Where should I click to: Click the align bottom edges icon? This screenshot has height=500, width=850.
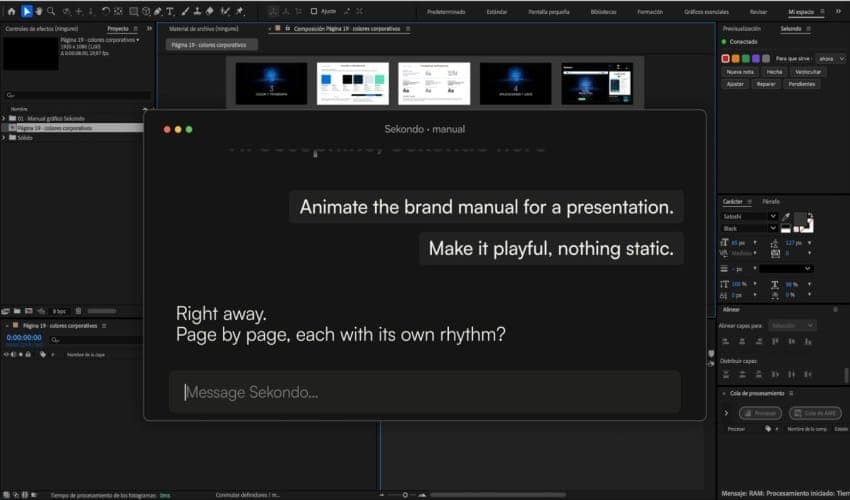pyautogui.click(x=808, y=341)
